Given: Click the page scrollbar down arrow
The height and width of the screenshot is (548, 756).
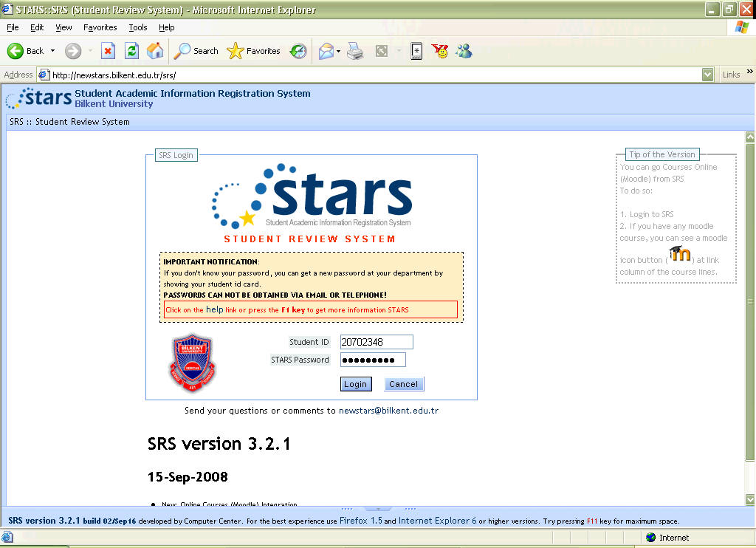Looking at the screenshot, I should pyautogui.click(x=750, y=499).
